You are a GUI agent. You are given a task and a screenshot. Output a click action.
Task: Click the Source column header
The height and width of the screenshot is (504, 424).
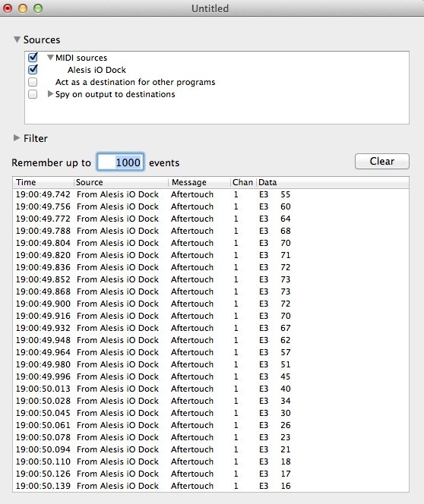[x=121, y=182]
